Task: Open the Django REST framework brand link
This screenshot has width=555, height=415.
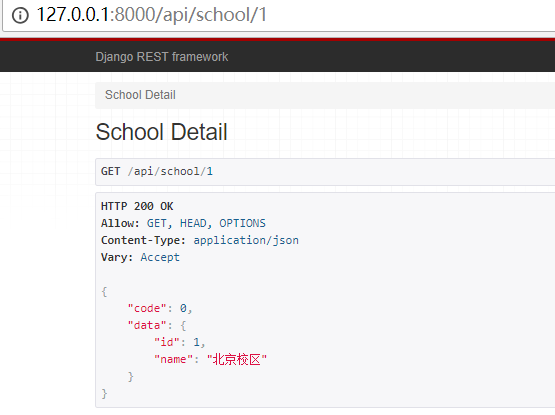Action: (x=162, y=57)
